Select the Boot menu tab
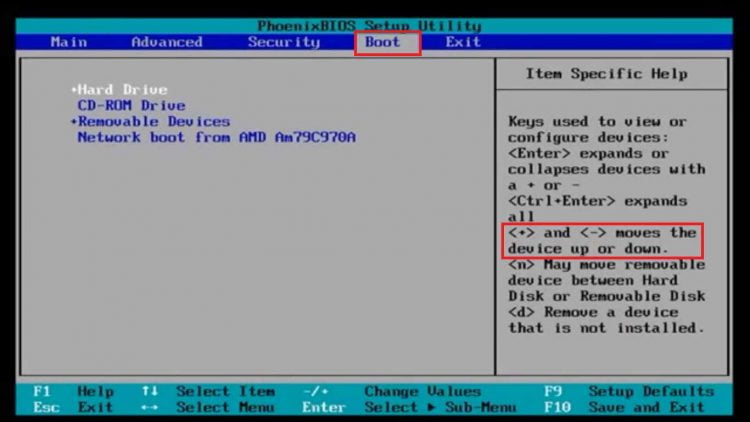 382,42
